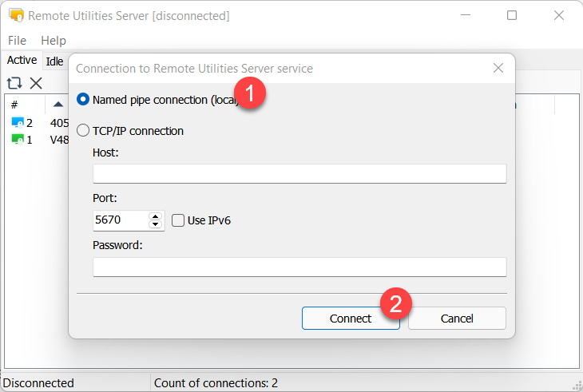This screenshot has height=392, width=583.
Task: Switch to the Active tab
Action: [22, 61]
